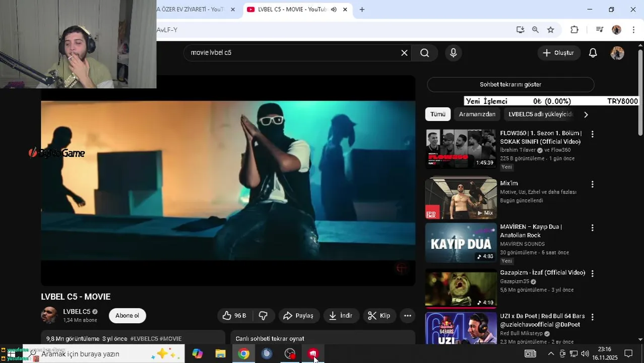Click on the video player area

228,180
